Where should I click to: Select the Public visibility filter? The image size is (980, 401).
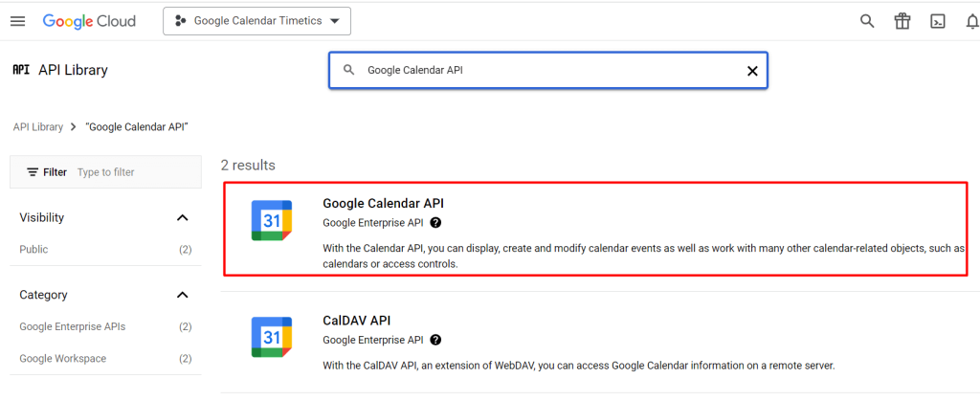click(34, 250)
